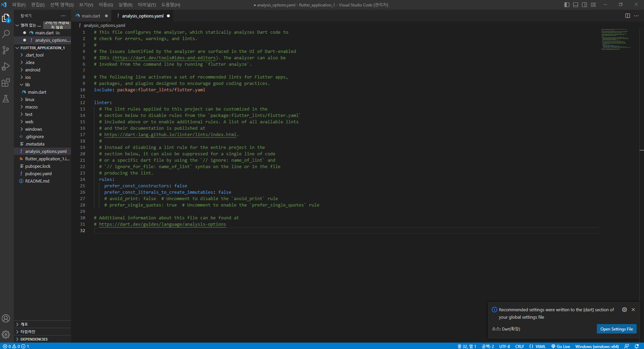The width and height of the screenshot is (644, 349).
Task: Click errors and warnings count in status bar
Action: click(16, 346)
